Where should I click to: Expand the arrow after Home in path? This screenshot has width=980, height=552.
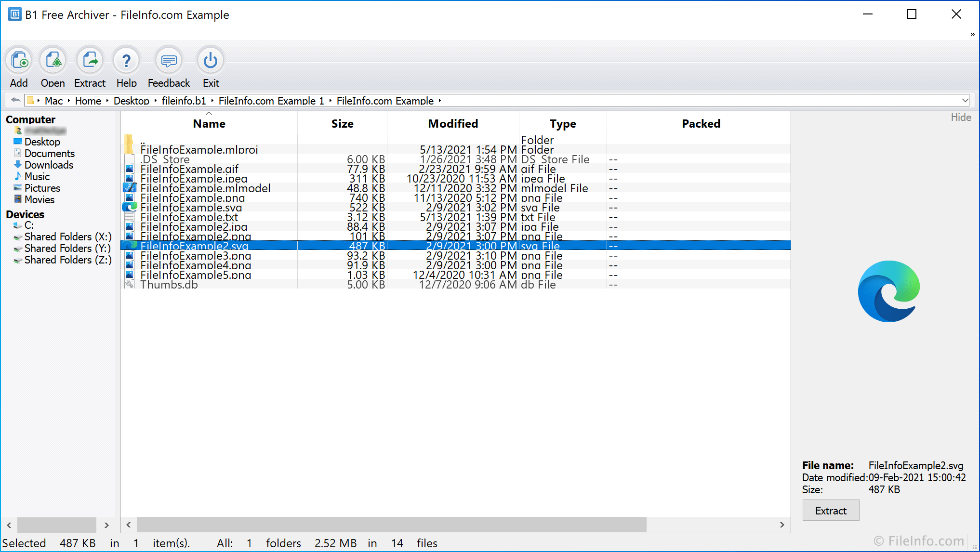(107, 101)
